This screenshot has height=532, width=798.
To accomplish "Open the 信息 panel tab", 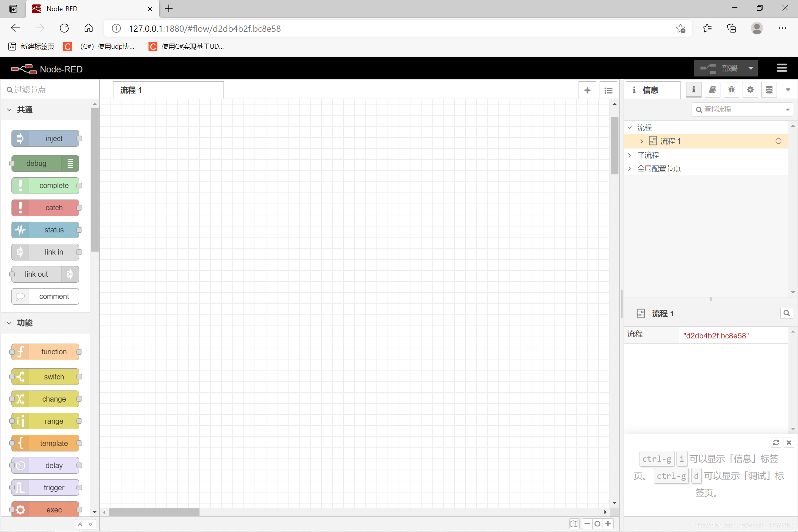I will [693, 90].
